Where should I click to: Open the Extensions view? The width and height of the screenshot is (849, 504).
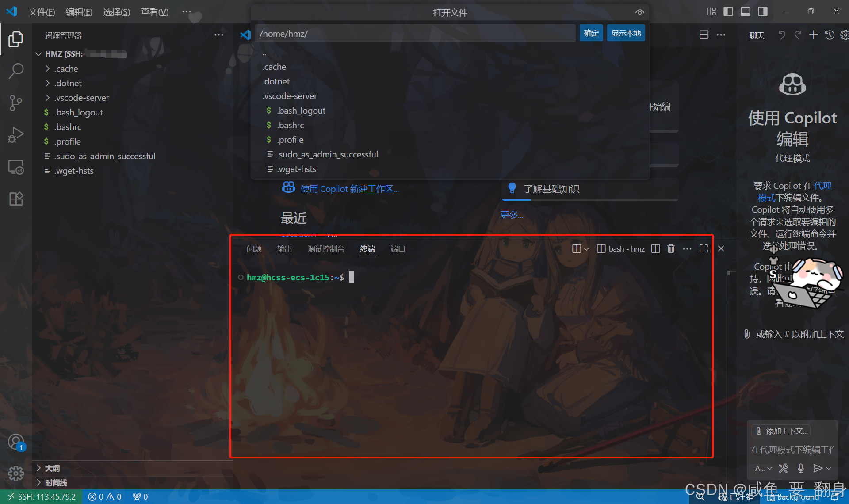[x=16, y=199]
